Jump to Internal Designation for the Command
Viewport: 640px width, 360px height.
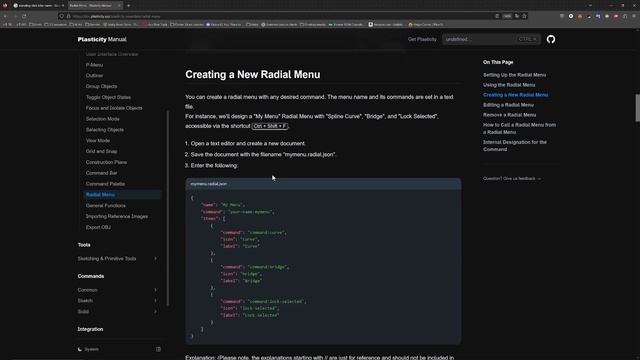coord(515,146)
